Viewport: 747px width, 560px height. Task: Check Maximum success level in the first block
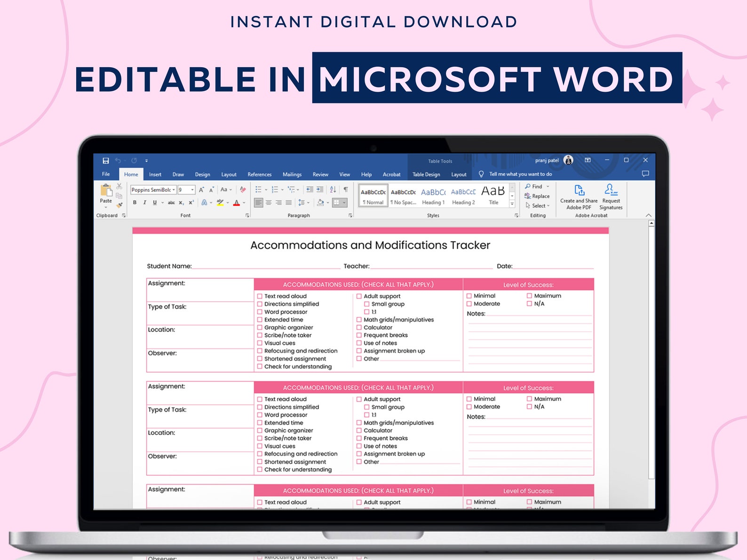click(x=529, y=296)
